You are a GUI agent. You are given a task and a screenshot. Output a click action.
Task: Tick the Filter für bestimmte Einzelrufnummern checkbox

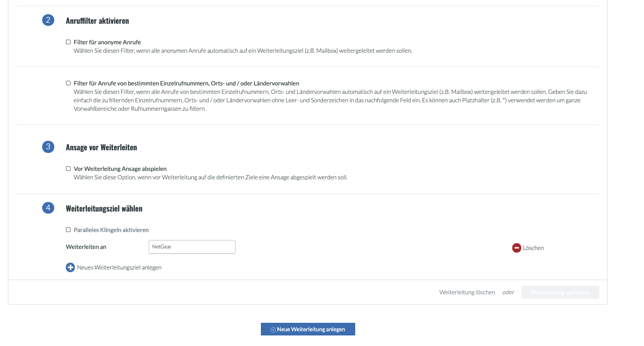click(69, 83)
